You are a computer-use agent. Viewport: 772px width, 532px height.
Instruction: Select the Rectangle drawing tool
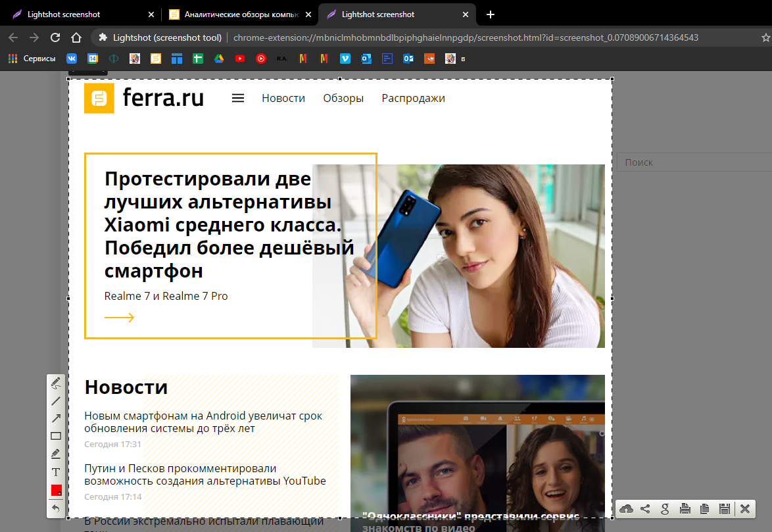[56, 436]
